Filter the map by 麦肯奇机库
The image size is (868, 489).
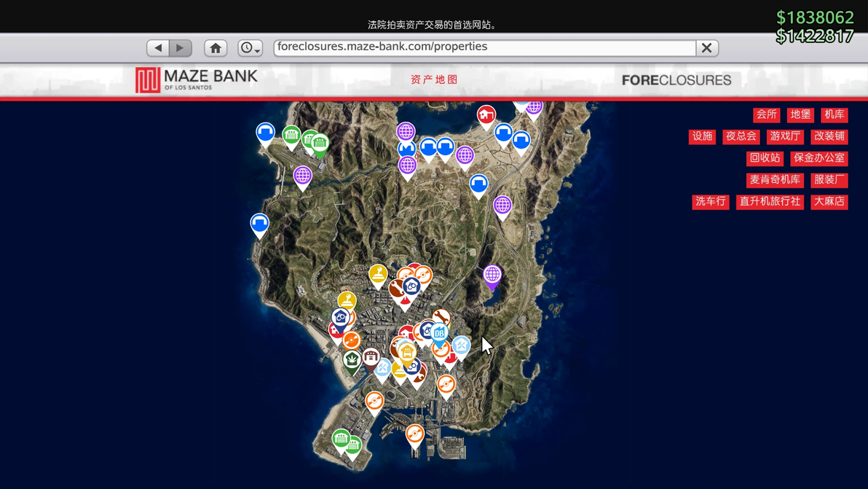click(x=775, y=179)
